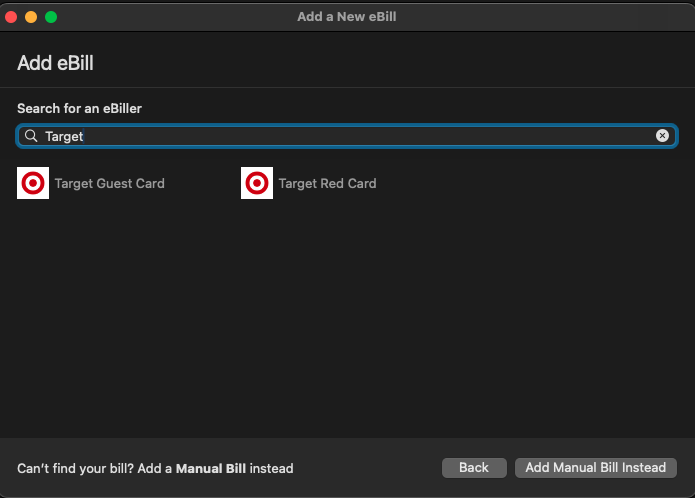Select the Target Red Card text label
This screenshot has height=498, width=695.
coord(328,183)
